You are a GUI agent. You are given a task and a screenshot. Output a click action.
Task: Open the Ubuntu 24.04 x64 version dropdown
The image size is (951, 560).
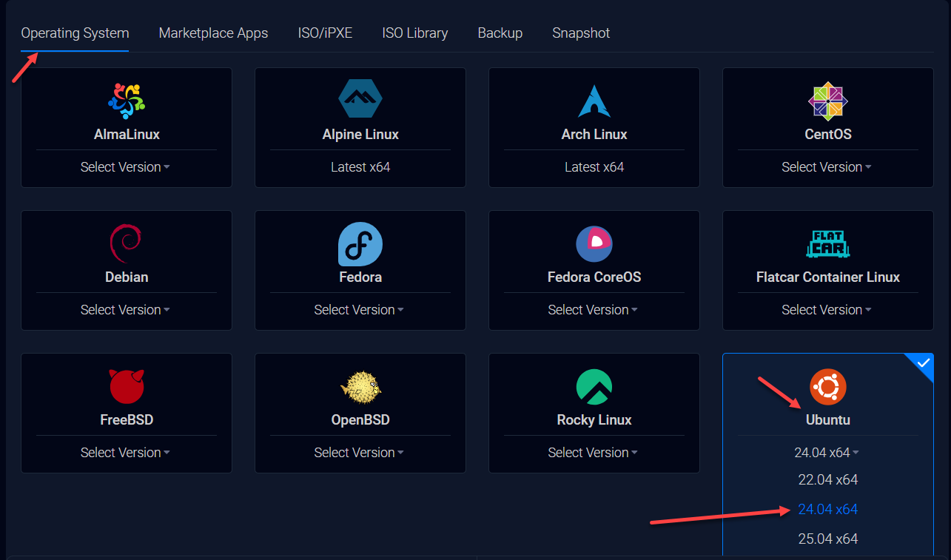click(x=827, y=453)
